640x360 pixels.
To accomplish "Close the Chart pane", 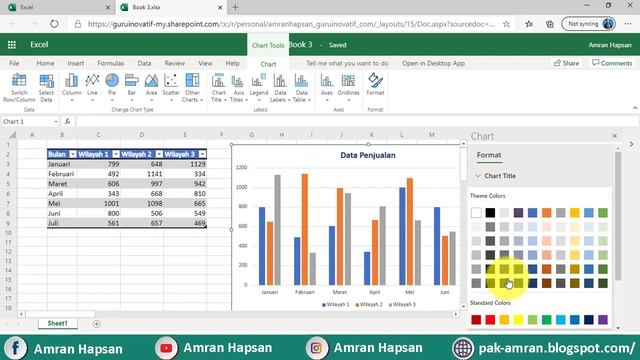I will [x=614, y=136].
